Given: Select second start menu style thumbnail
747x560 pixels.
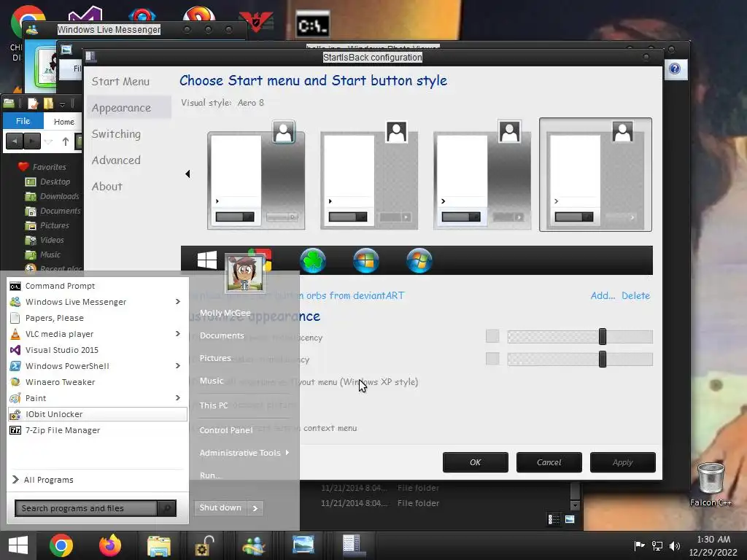Looking at the screenshot, I should tap(369, 175).
